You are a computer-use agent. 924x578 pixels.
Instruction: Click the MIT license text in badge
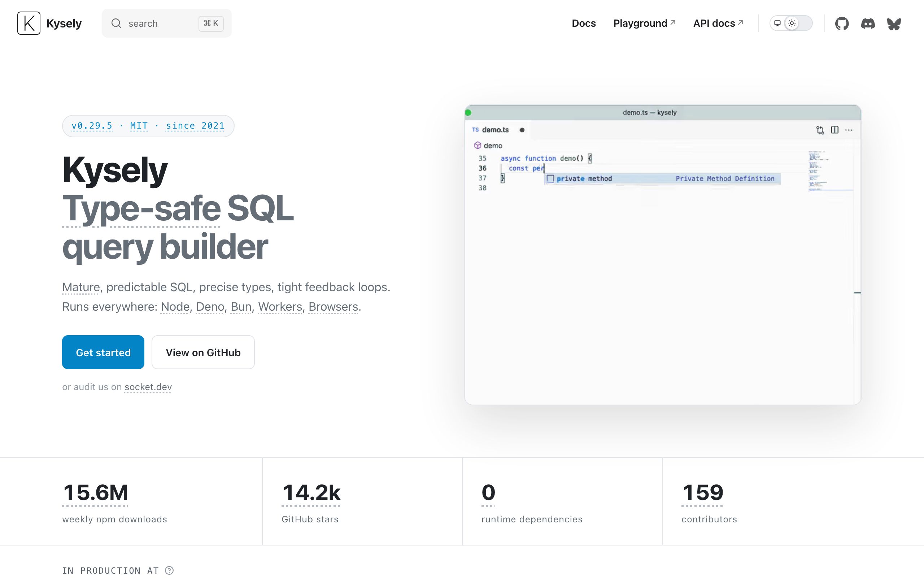tap(139, 126)
